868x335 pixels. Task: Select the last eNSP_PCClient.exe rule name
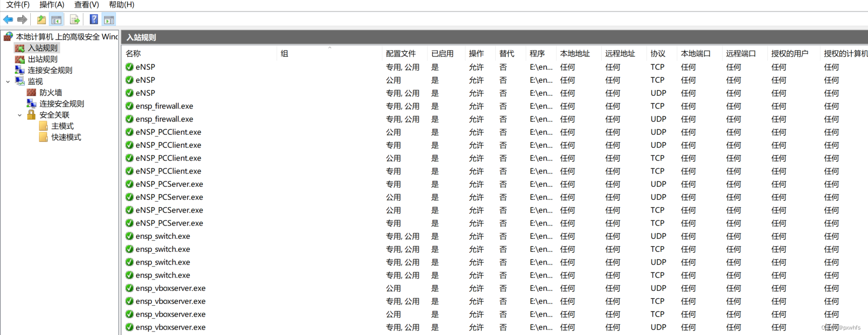tap(169, 171)
